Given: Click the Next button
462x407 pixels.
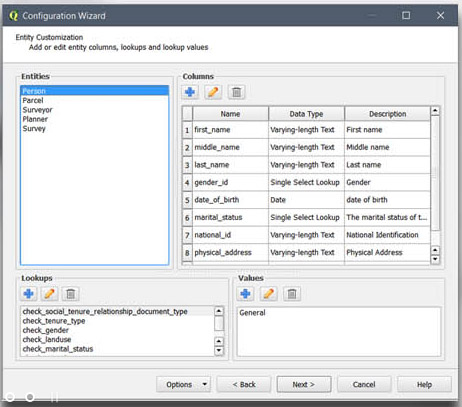Looking at the screenshot, I should pos(304,384).
